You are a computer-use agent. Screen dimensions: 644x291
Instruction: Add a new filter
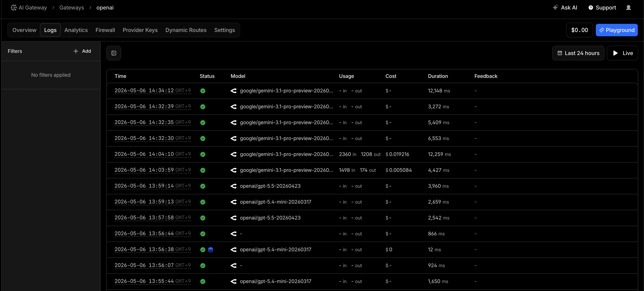(x=82, y=51)
